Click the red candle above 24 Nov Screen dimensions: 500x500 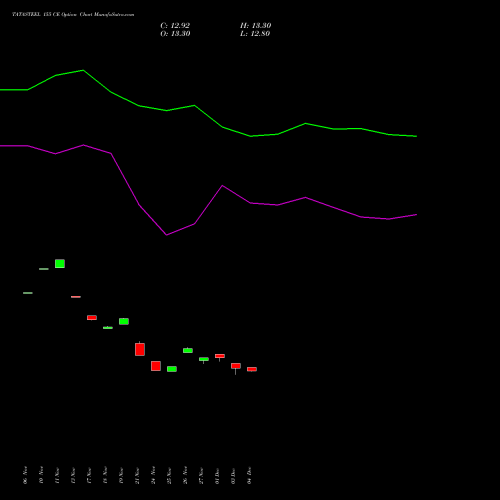[156, 366]
